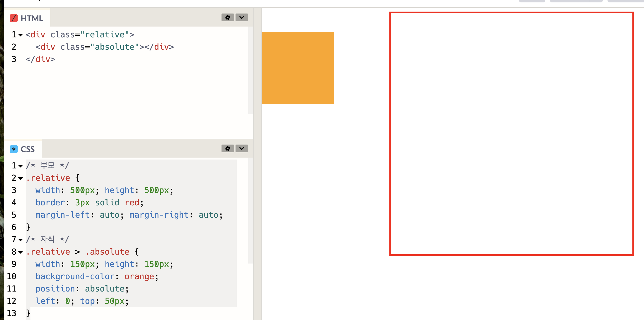Viewport: 644px width, 320px height.
Task: Select the HTML panel tab label
Action: click(31, 18)
